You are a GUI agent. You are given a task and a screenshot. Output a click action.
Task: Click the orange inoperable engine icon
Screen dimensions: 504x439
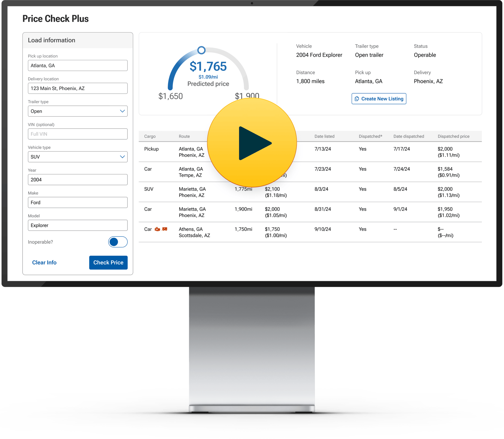point(157,229)
